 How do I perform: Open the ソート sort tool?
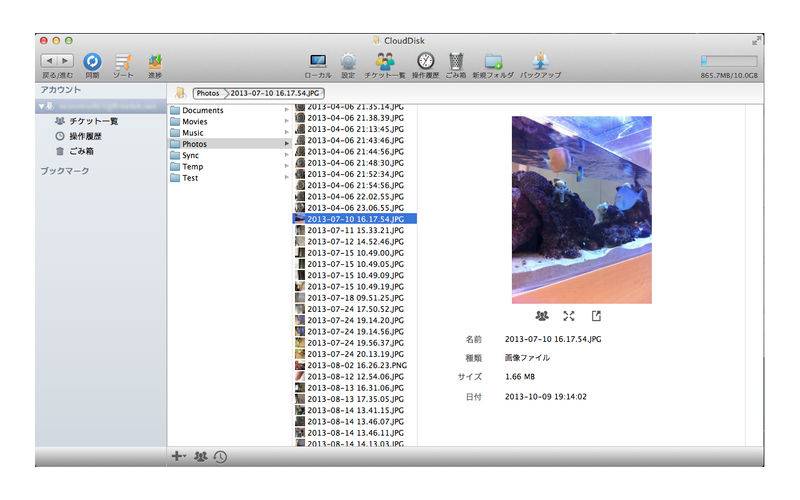(123, 62)
